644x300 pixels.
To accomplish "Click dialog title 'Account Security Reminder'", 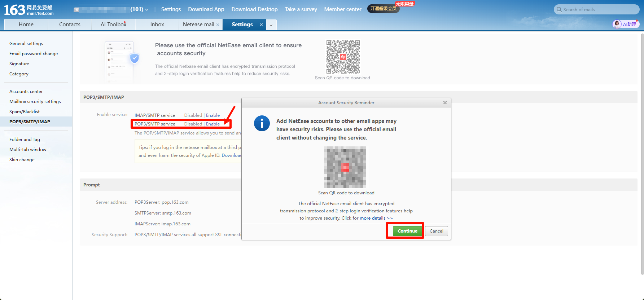I will coord(346,103).
